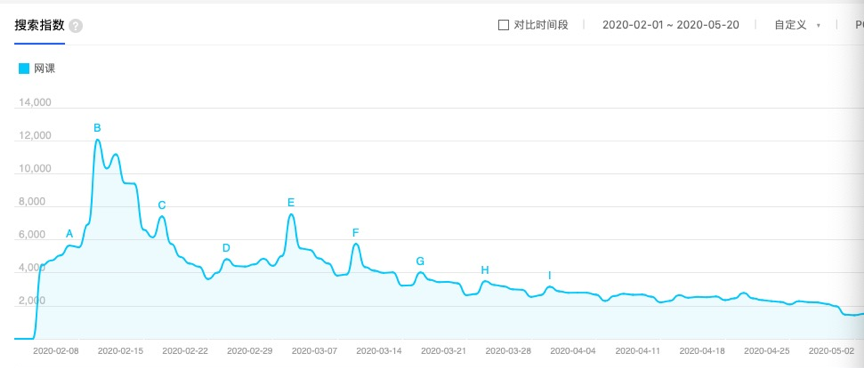
Task: Toggle the blue 网课 legend swatch
Action: tap(24, 69)
